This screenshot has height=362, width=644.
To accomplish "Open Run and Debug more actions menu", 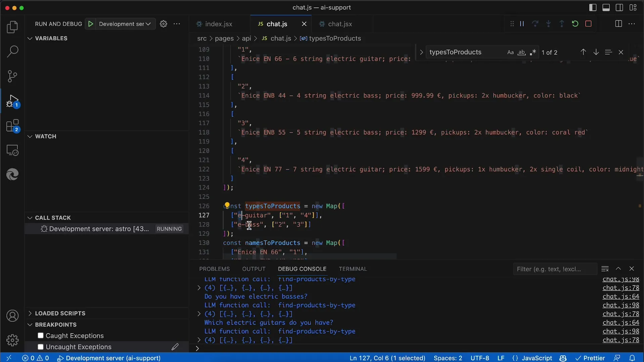I will pos(177,24).
